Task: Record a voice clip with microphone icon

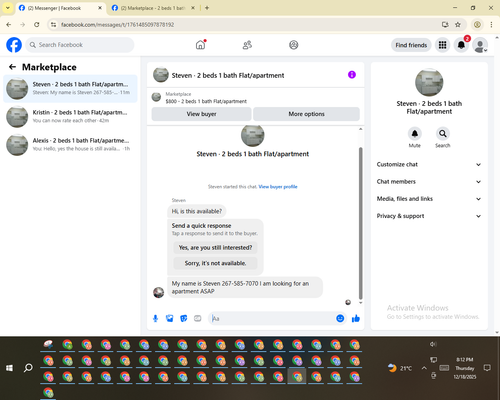Action: 155,319
